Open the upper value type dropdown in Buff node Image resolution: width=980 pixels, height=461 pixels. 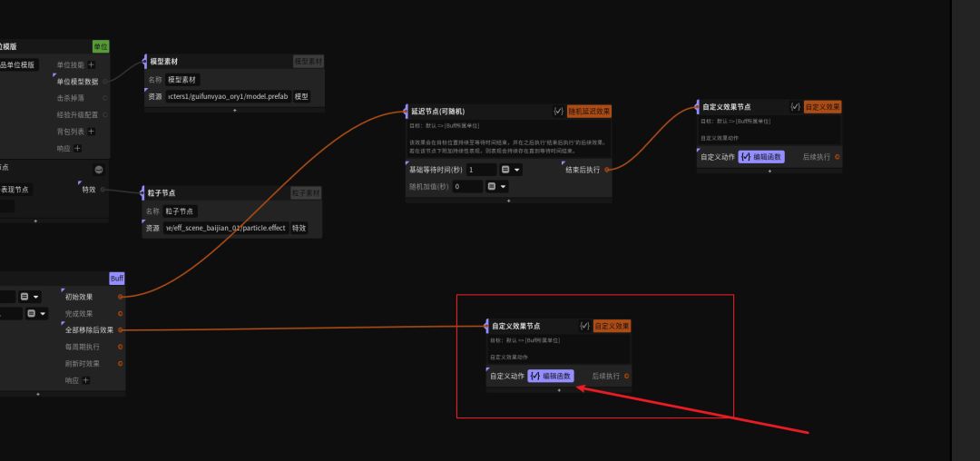click(29, 297)
